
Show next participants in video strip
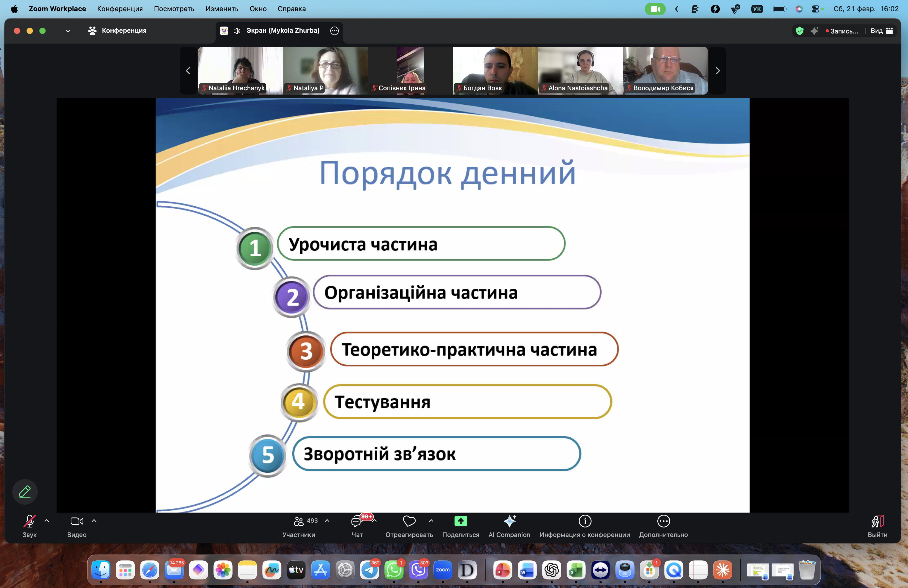point(717,71)
